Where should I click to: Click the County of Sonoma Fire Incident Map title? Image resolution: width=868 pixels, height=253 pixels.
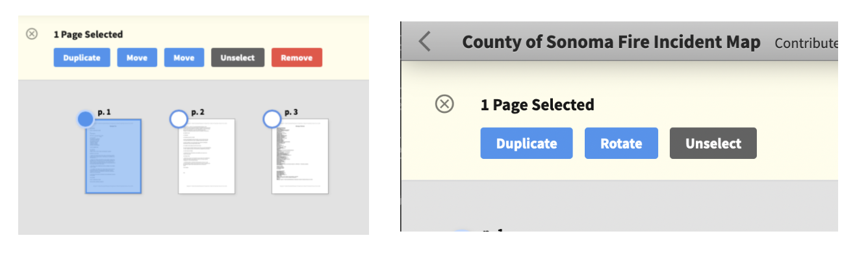coord(611,43)
